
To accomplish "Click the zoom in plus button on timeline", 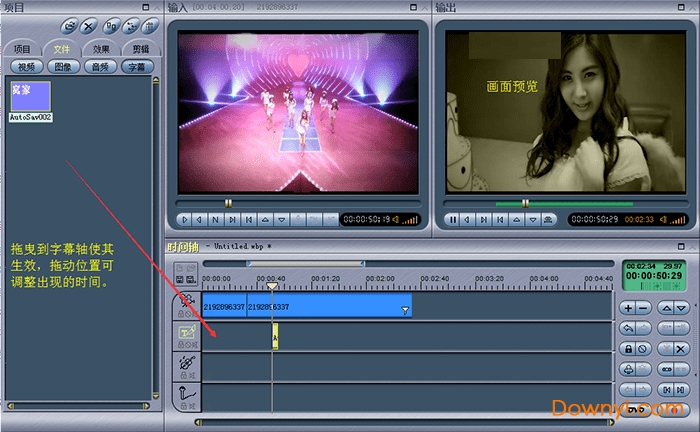I will 628,308.
